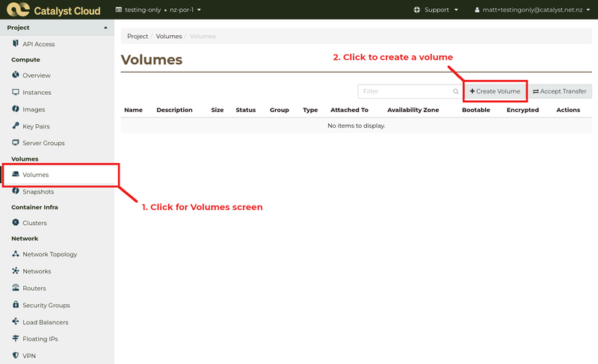Click the Networks icon
The width and height of the screenshot is (598, 364).
click(x=15, y=271)
